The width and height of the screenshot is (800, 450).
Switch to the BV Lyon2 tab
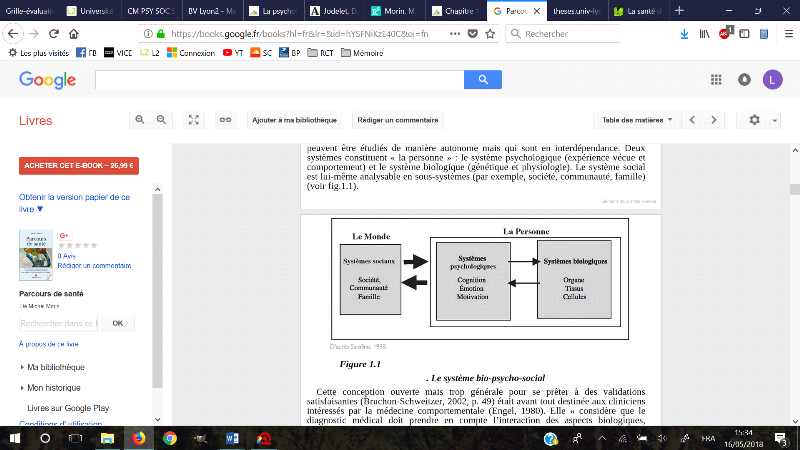click(x=212, y=11)
